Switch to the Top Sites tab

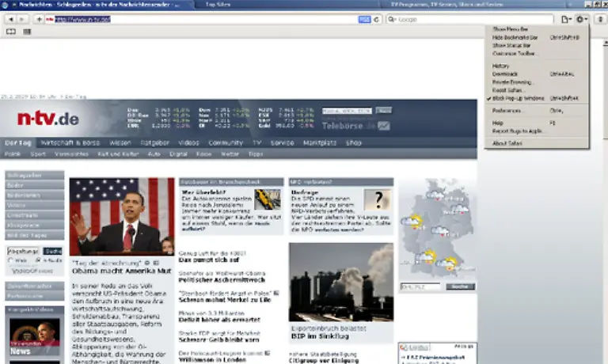(287, 5)
